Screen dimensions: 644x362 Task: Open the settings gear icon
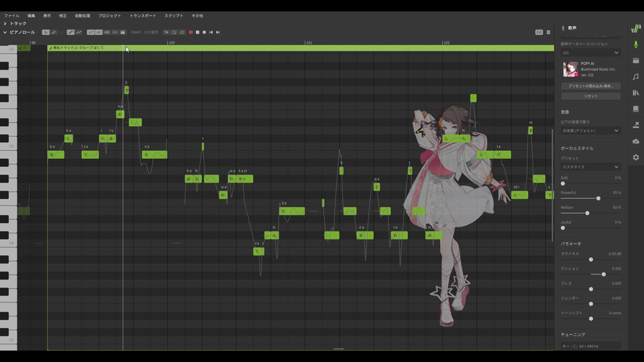[x=636, y=157]
